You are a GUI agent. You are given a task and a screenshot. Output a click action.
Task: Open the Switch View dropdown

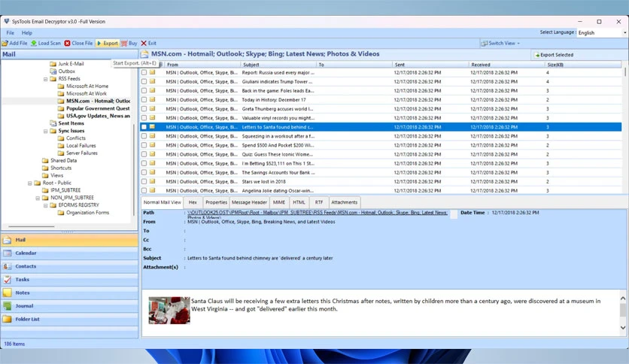click(x=500, y=44)
